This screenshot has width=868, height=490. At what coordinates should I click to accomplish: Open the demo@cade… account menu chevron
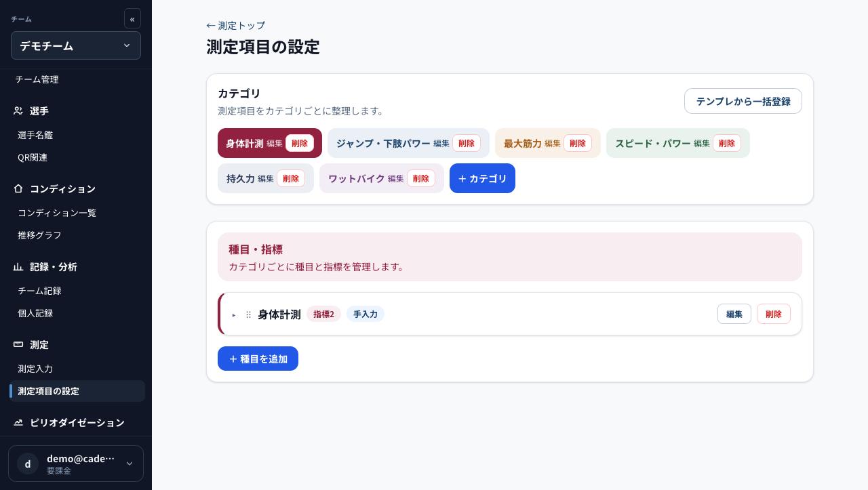pyautogui.click(x=129, y=464)
